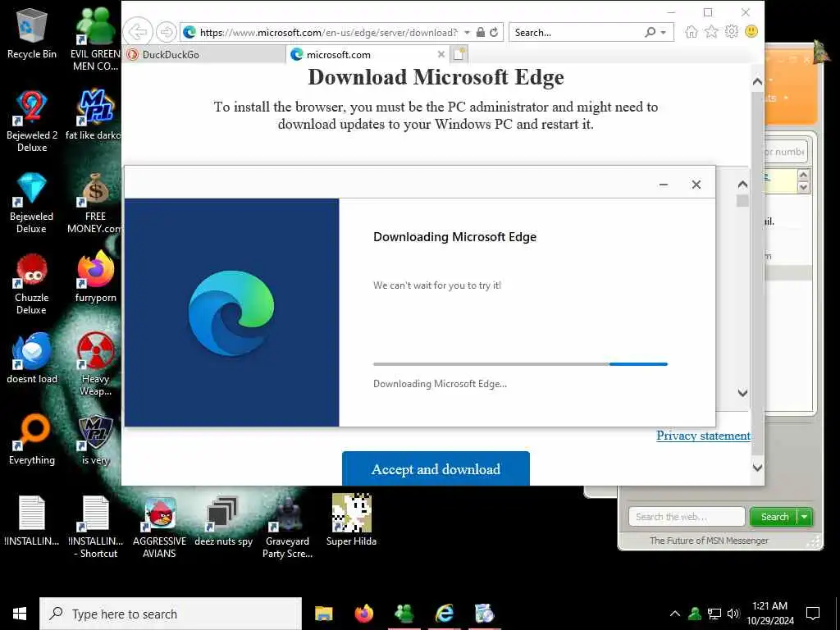This screenshot has height=630, width=840.
Task: Click the Edge download progress bar
Action: (x=520, y=364)
